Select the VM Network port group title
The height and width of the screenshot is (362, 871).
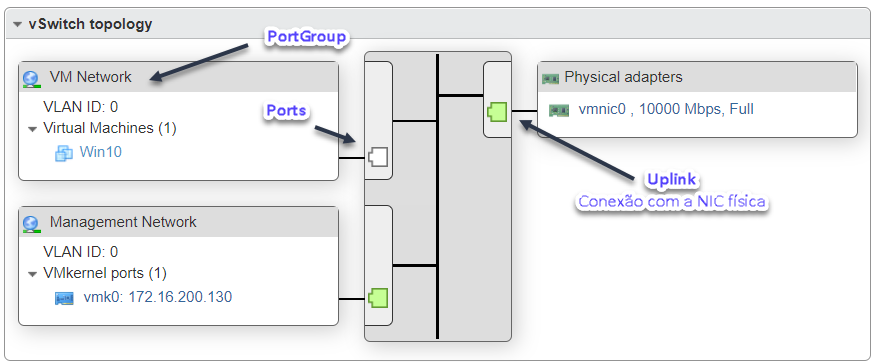tap(91, 77)
